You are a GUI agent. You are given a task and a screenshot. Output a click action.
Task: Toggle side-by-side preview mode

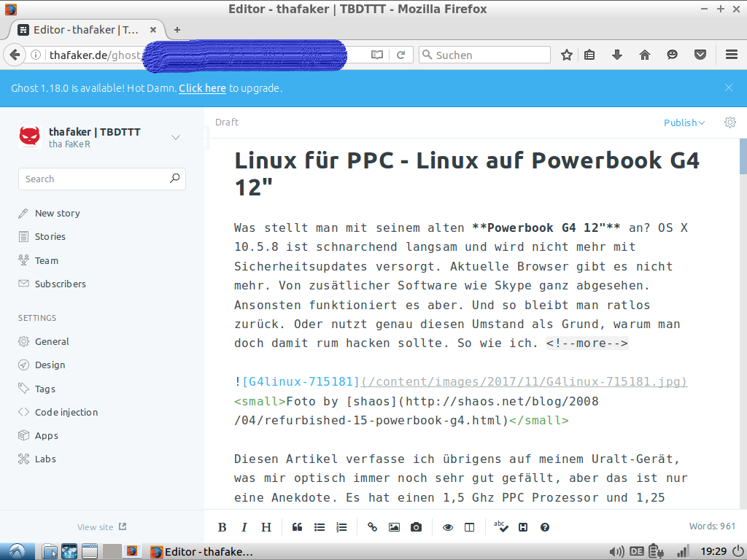coord(470,527)
